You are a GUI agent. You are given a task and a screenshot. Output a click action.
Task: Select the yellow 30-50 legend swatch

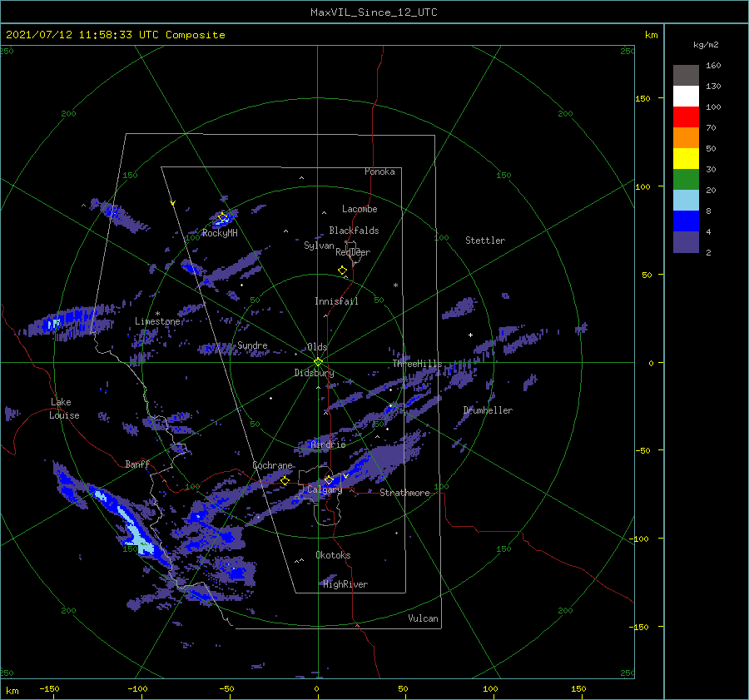(686, 159)
